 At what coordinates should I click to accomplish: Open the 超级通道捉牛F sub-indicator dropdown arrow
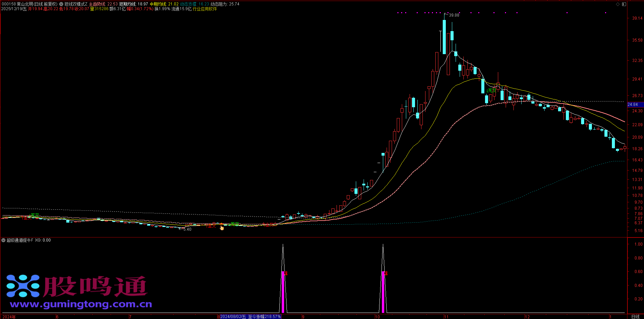point(3,240)
